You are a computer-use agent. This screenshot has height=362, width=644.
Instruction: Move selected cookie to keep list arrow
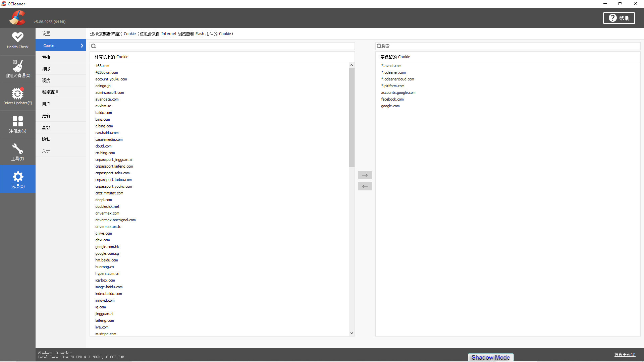[x=365, y=175]
